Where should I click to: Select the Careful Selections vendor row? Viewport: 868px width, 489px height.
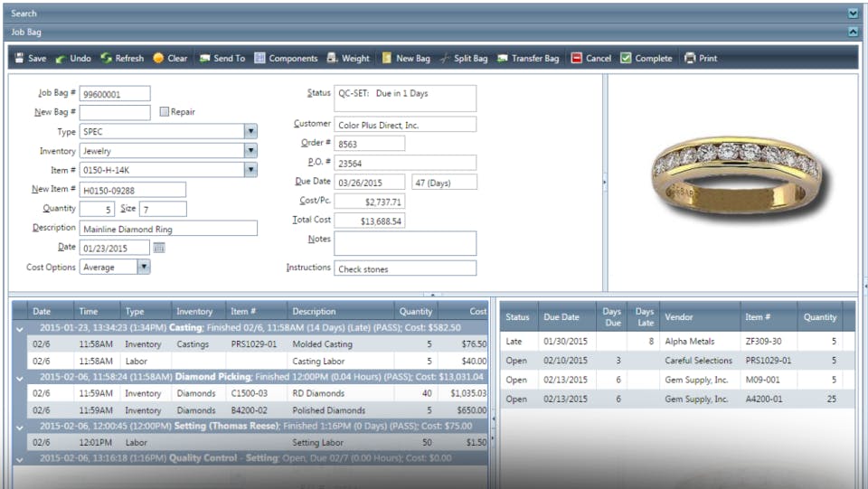point(677,360)
